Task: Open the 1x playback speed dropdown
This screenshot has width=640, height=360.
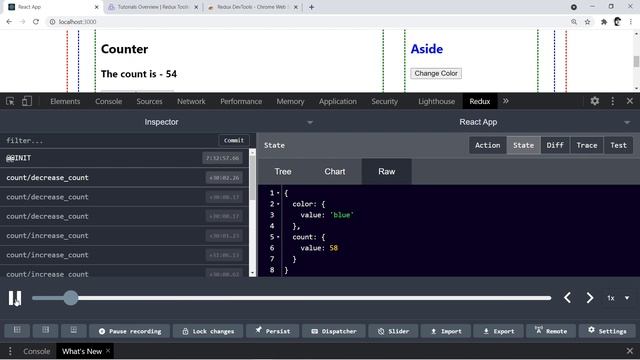Action: point(619,298)
